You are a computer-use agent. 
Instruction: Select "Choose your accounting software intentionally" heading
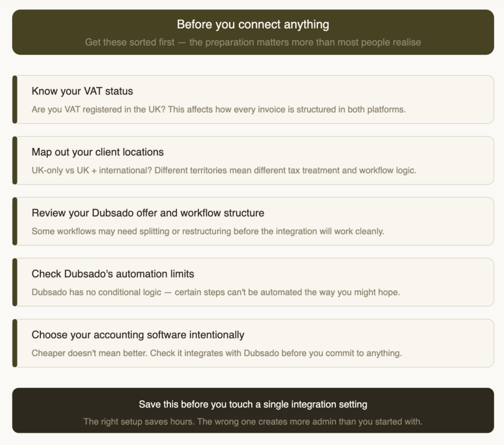point(138,335)
